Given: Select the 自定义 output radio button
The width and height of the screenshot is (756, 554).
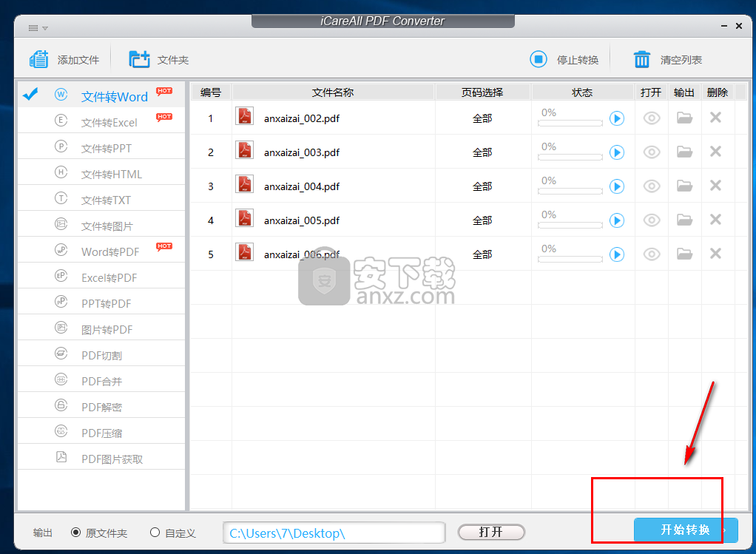Looking at the screenshot, I should click(155, 533).
